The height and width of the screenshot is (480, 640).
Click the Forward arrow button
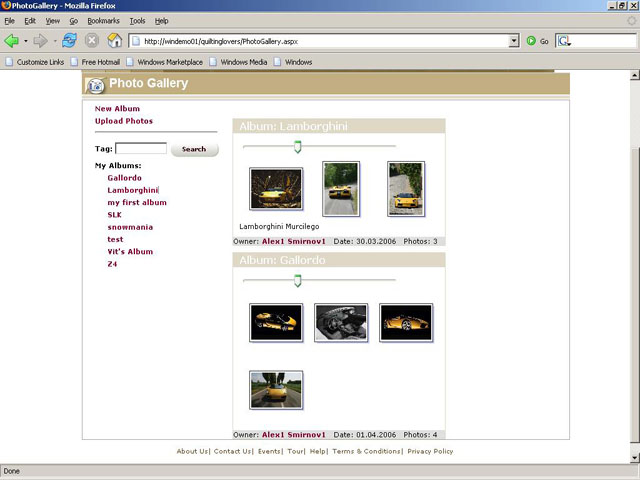40,41
